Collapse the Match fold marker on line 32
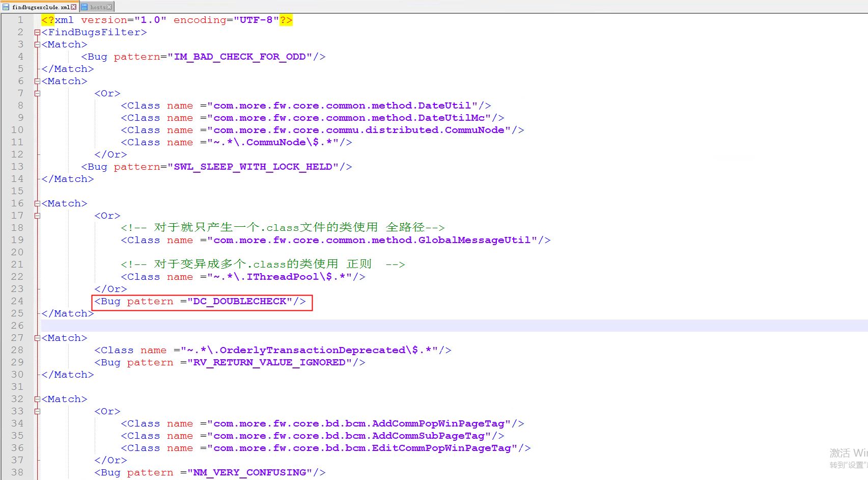Screen dimensions: 868x480 [x=37, y=399]
